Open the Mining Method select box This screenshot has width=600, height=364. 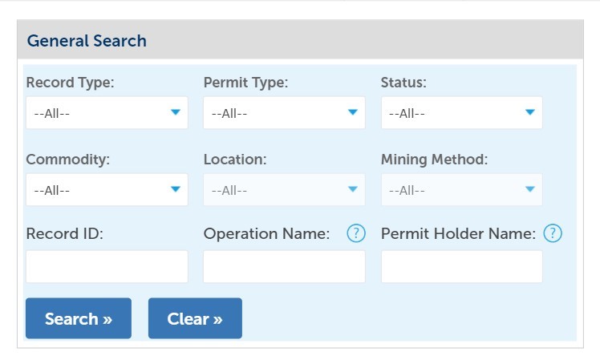pos(461,190)
